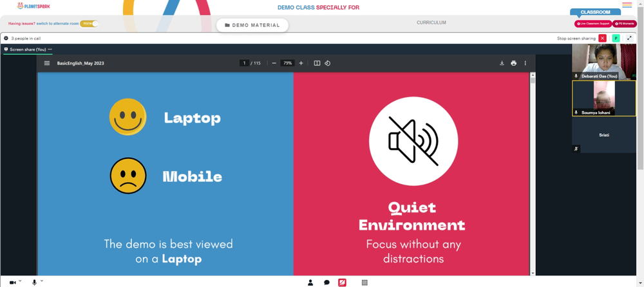Switch to the CURRICULUM tab

click(431, 23)
